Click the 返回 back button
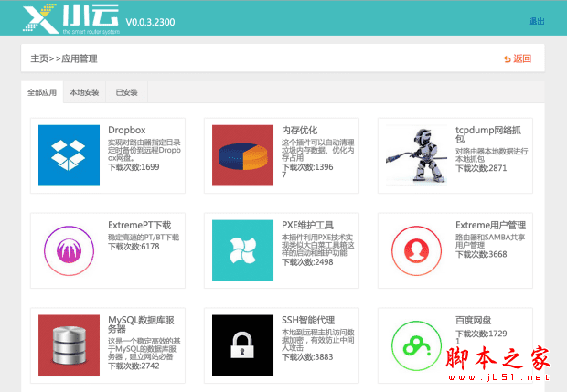 pos(518,58)
